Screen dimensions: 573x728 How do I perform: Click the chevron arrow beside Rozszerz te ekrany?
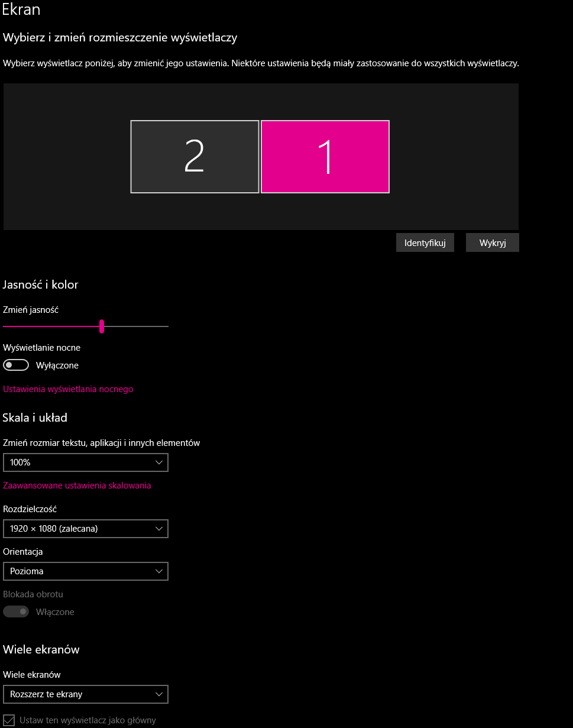tap(158, 694)
